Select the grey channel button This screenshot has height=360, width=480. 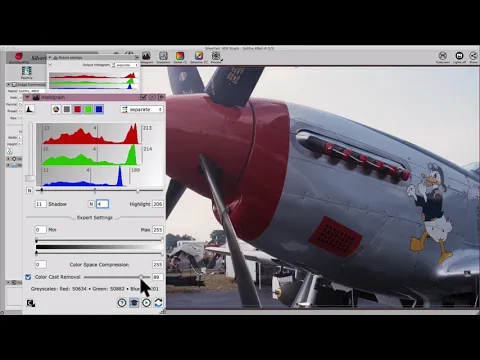(67, 109)
